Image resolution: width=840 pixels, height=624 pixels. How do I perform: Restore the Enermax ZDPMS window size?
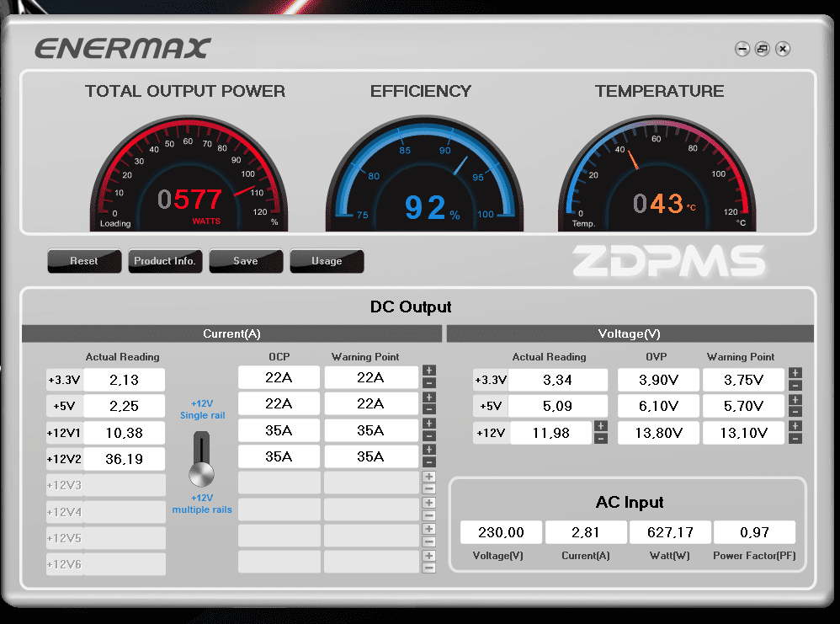(x=762, y=50)
